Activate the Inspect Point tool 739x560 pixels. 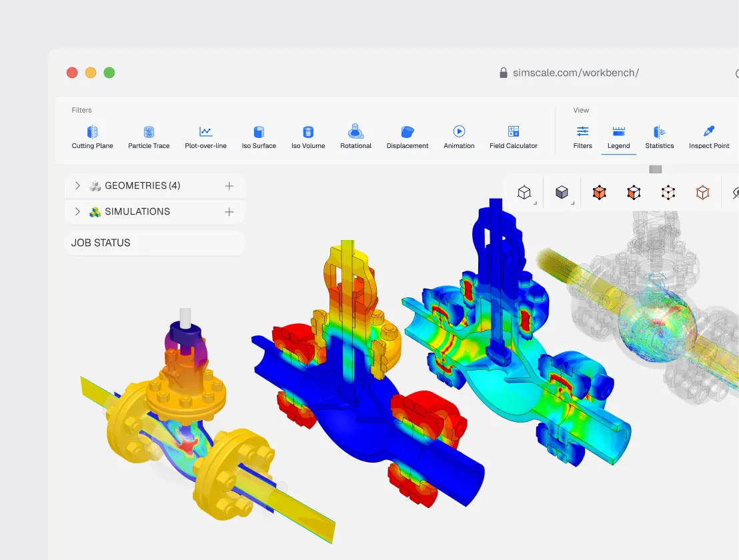(709, 137)
